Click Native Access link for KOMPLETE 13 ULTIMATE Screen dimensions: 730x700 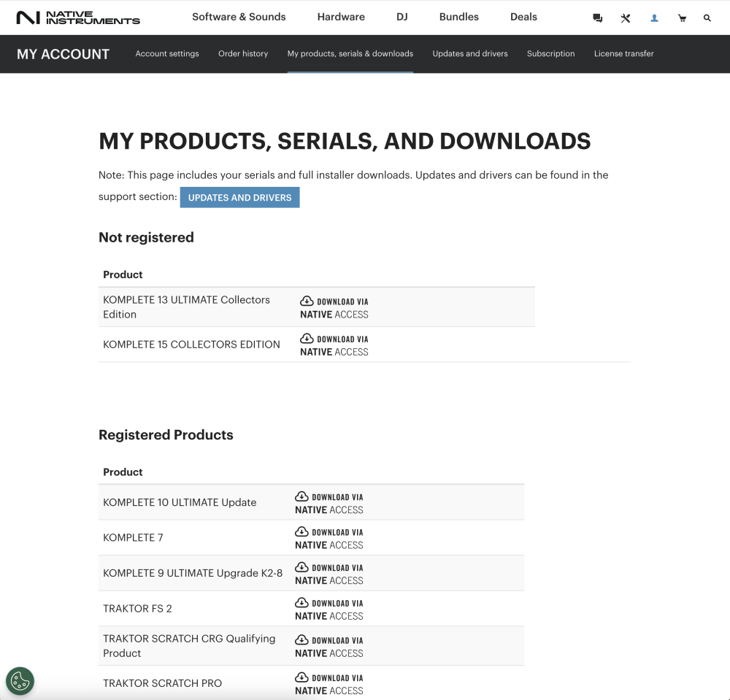(334, 307)
